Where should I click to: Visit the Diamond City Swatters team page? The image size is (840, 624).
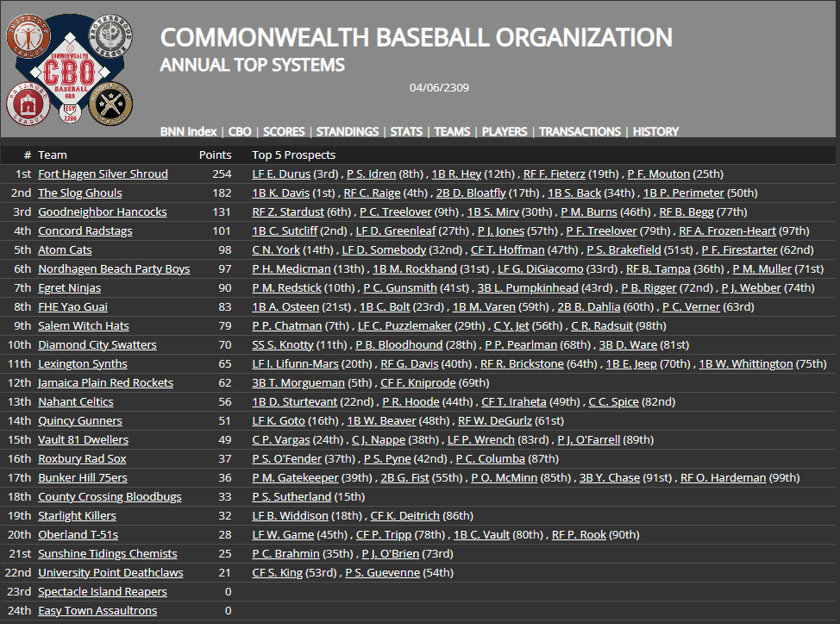[x=97, y=345]
